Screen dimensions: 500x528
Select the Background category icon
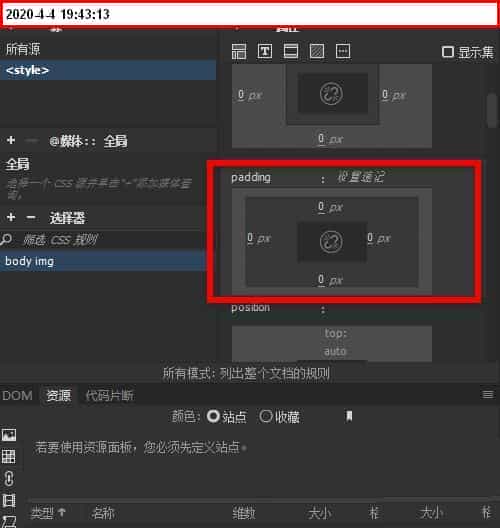coord(316,52)
